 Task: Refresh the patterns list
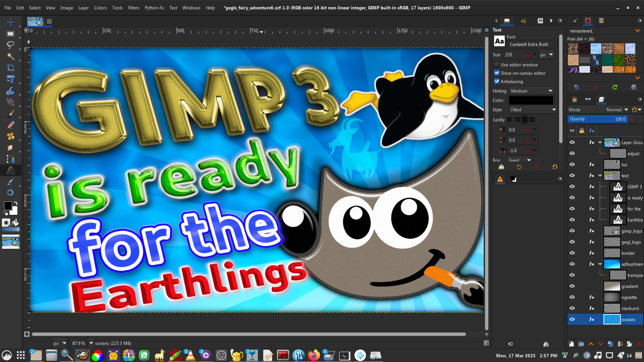(615, 87)
